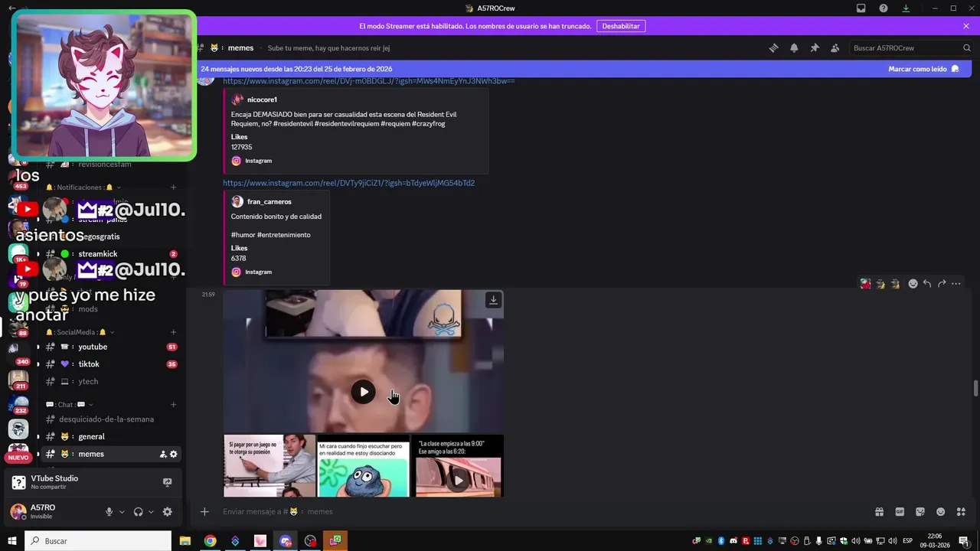980x551 pixels.
Task: Open the emoji picker in message bar
Action: click(940, 512)
